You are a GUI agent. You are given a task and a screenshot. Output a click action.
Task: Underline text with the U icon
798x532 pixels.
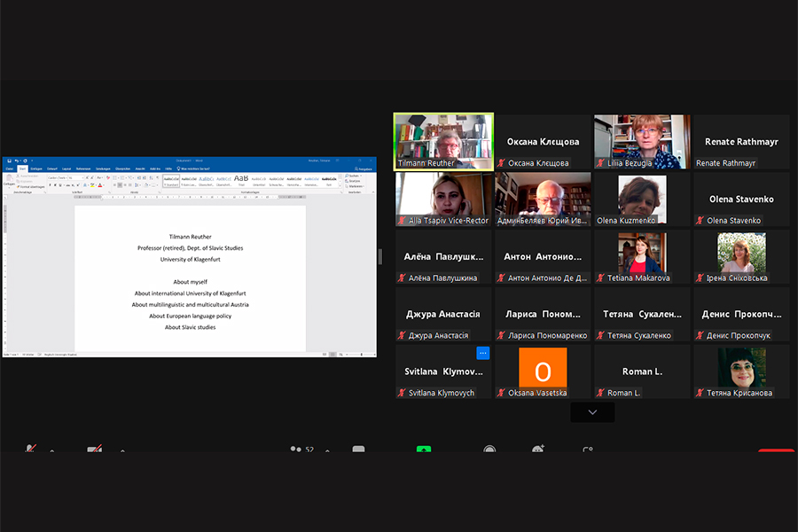pyautogui.click(x=60, y=184)
